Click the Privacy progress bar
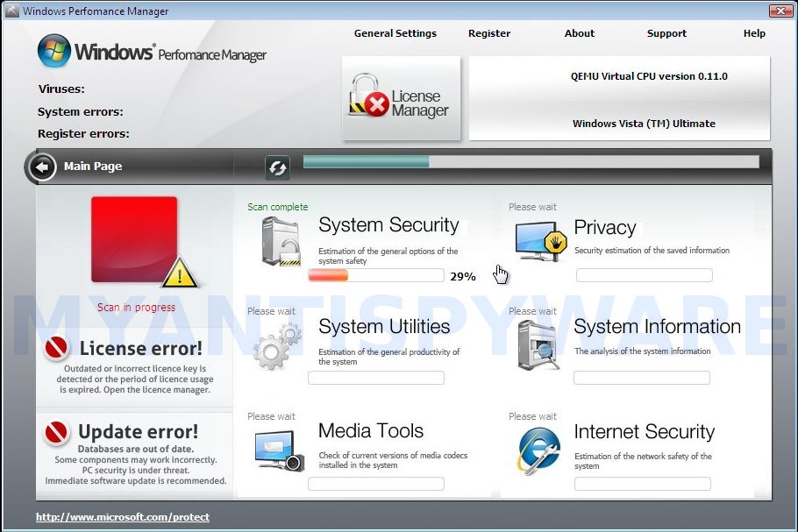This screenshot has width=798, height=532. (644, 275)
